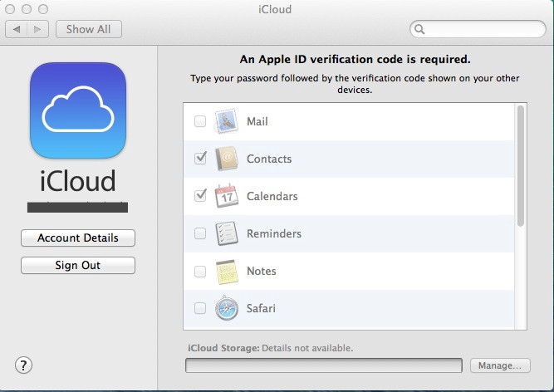This screenshot has height=392, width=554.
Task: Click the zoom window button
Action: pos(43,9)
